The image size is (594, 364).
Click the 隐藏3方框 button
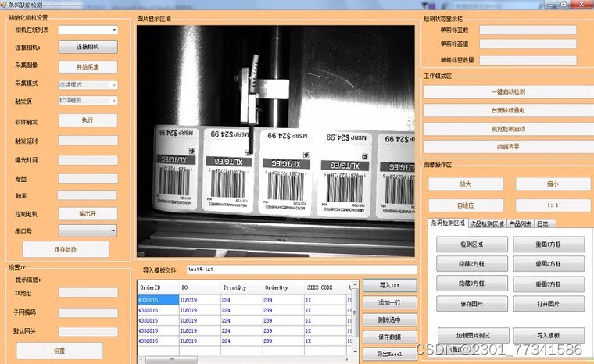(472, 284)
